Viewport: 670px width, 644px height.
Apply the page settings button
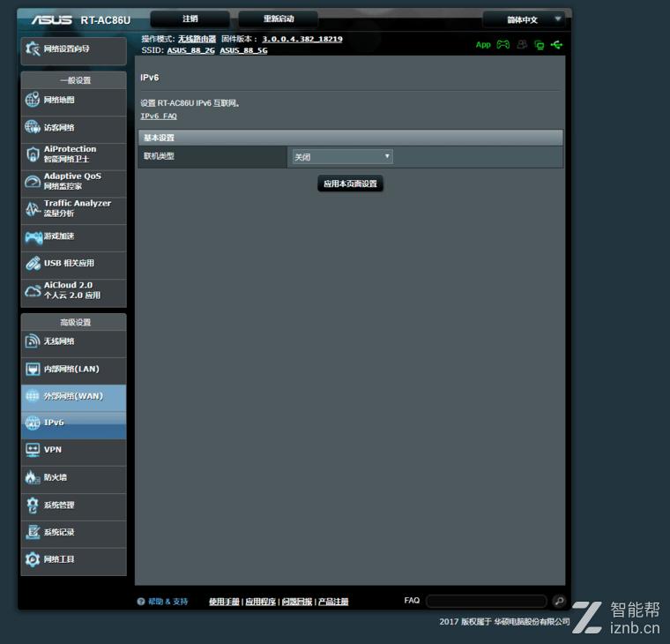350,183
